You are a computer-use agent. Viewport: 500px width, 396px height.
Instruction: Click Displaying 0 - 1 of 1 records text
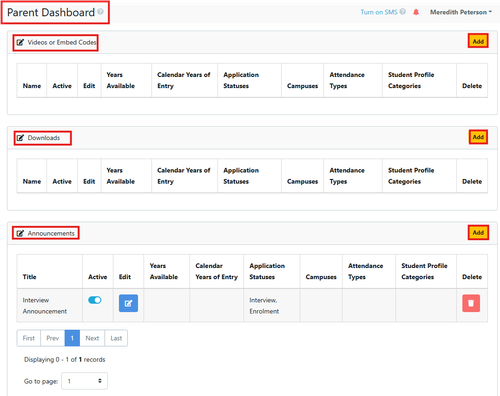click(x=65, y=359)
